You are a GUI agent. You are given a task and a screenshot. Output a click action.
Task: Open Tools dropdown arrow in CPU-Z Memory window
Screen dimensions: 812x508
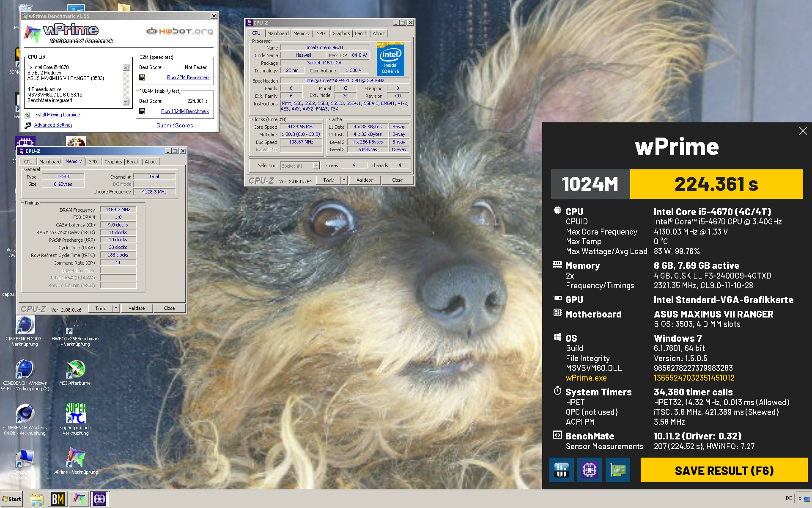click(x=116, y=308)
